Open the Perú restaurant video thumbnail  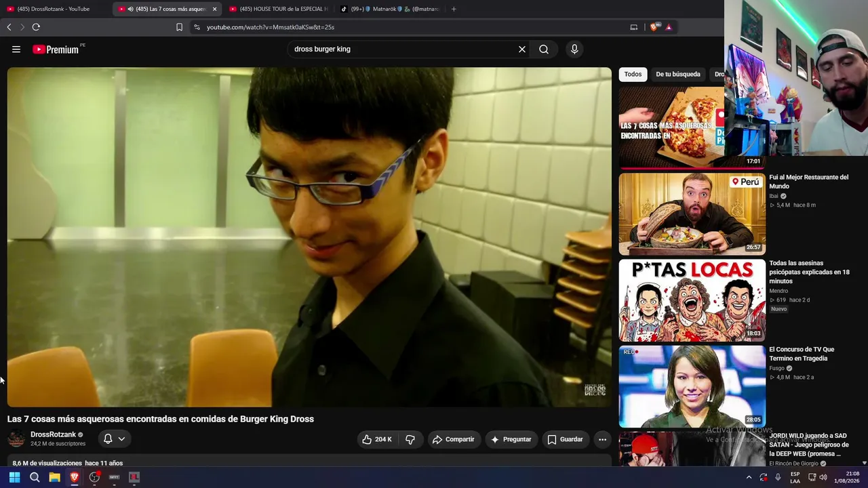692,213
